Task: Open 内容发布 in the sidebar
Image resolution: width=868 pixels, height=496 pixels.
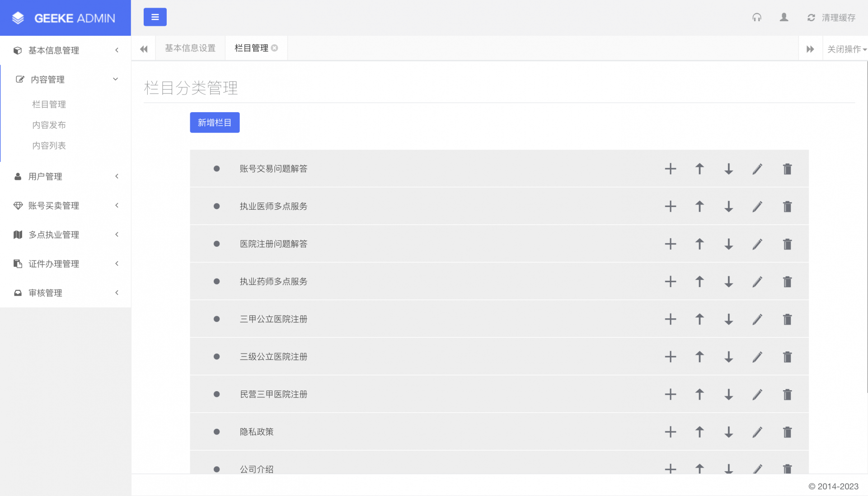Action: [x=49, y=125]
